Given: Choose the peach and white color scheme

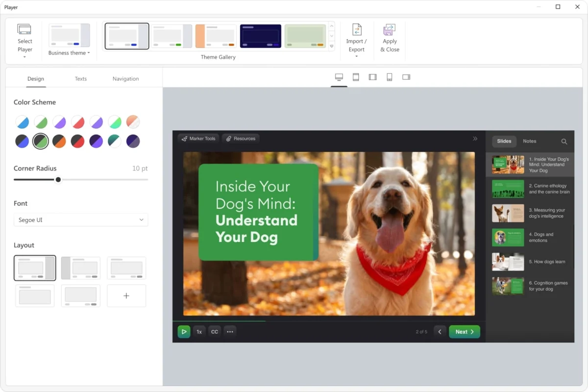Looking at the screenshot, I should (x=133, y=122).
